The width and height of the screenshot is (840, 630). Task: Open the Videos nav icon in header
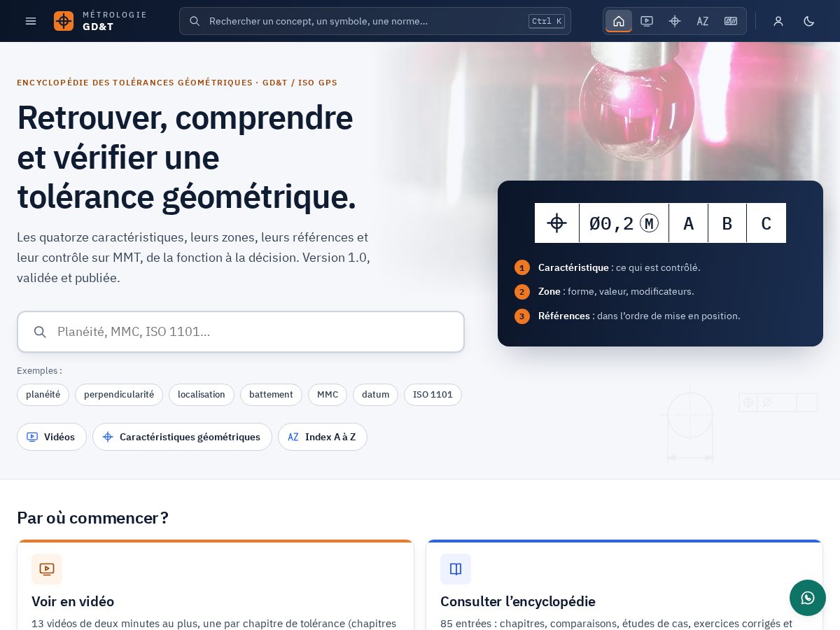click(647, 21)
